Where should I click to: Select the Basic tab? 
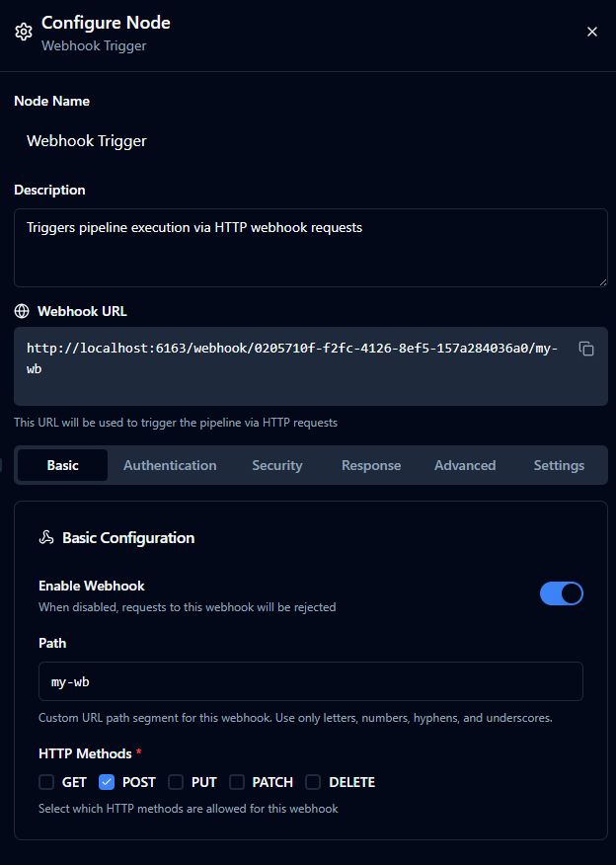(62, 465)
